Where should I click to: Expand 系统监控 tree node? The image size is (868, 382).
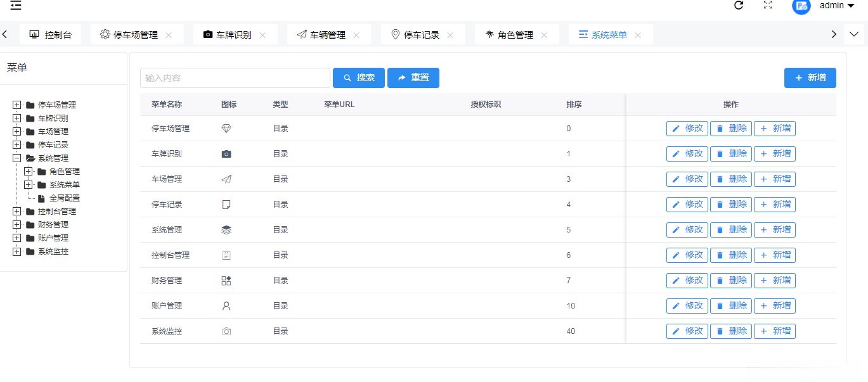coord(17,251)
